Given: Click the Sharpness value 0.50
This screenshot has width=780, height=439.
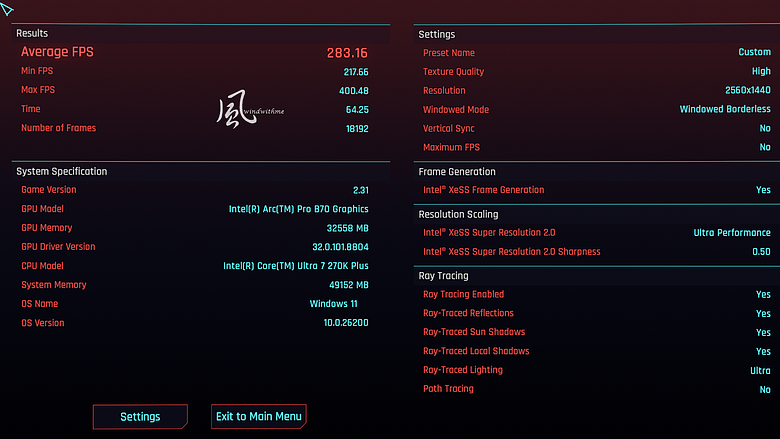Looking at the screenshot, I should tap(761, 252).
